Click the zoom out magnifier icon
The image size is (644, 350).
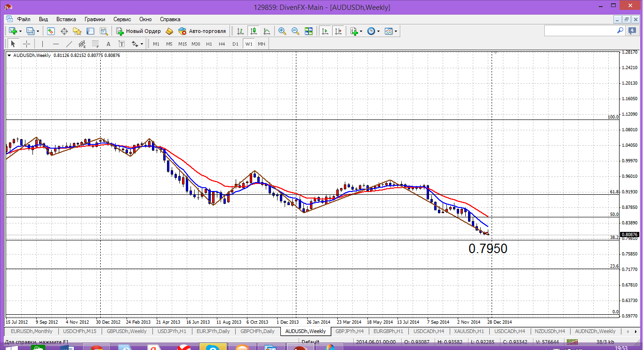tap(295, 31)
